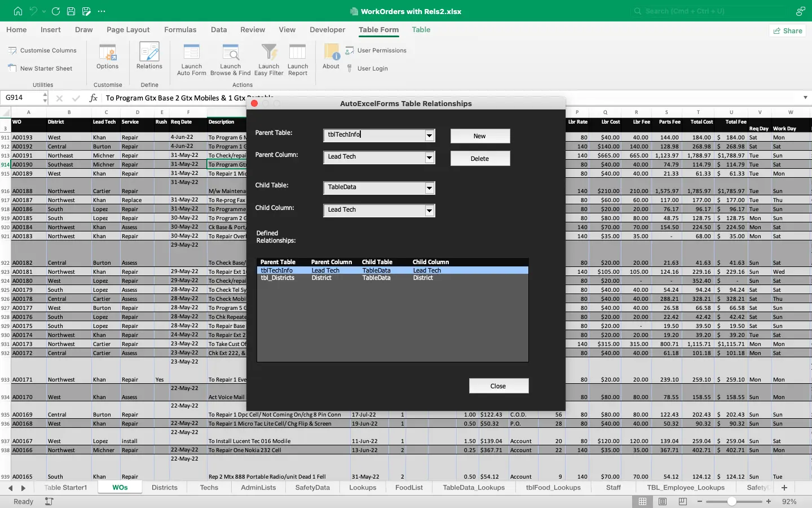The image size is (812, 508).
Task: Click the Save icon in title bar
Action: 71,11
